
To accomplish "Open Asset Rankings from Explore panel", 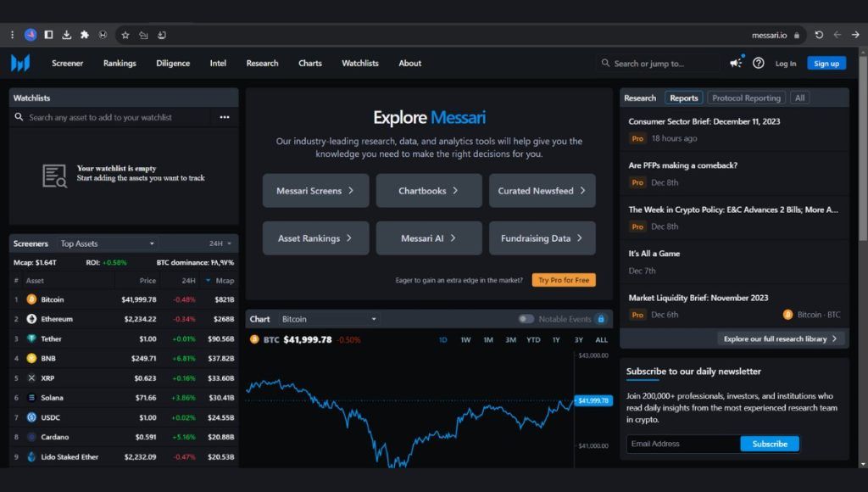I will (x=315, y=238).
